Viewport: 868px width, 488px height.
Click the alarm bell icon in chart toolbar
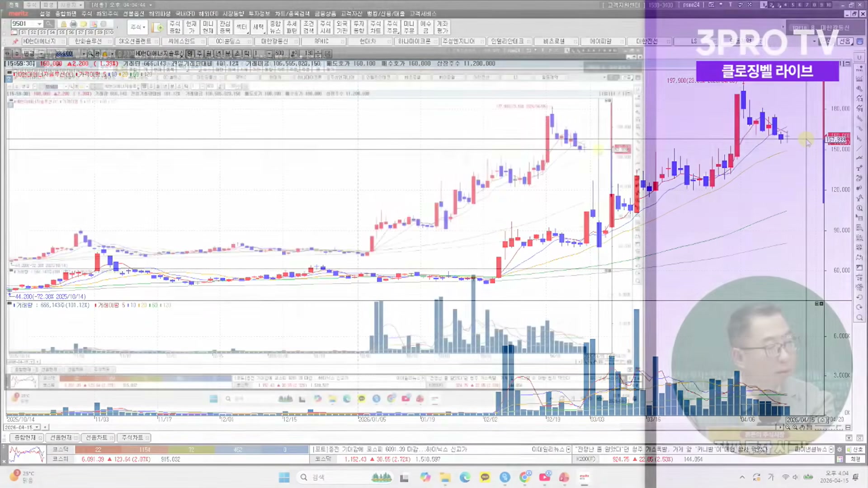(x=104, y=53)
